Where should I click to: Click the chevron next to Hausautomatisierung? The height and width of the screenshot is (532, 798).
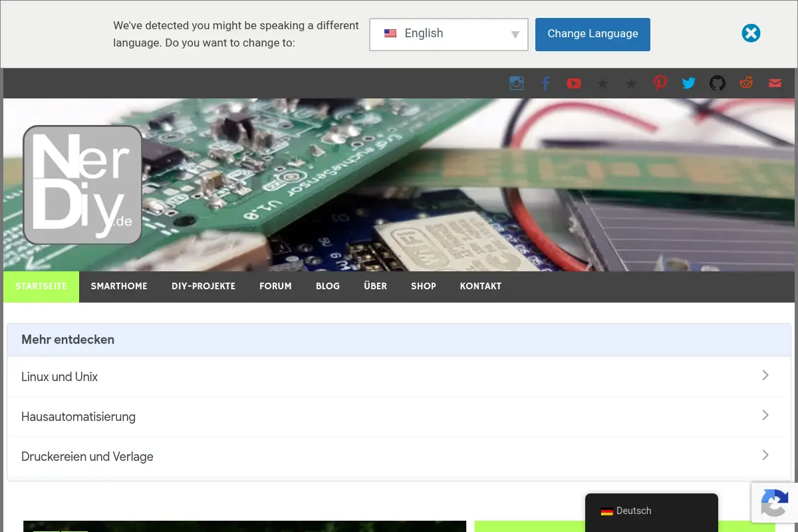(x=765, y=415)
